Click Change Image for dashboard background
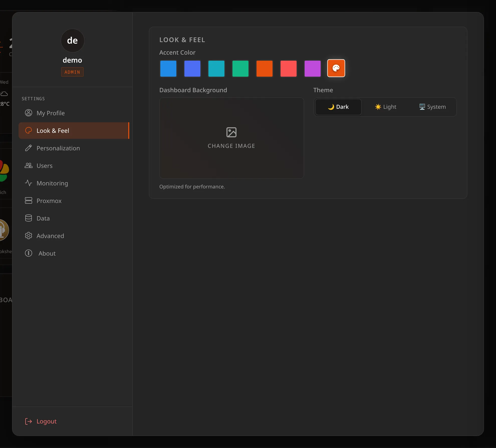Viewport: 496px width, 448px height. tap(231, 138)
